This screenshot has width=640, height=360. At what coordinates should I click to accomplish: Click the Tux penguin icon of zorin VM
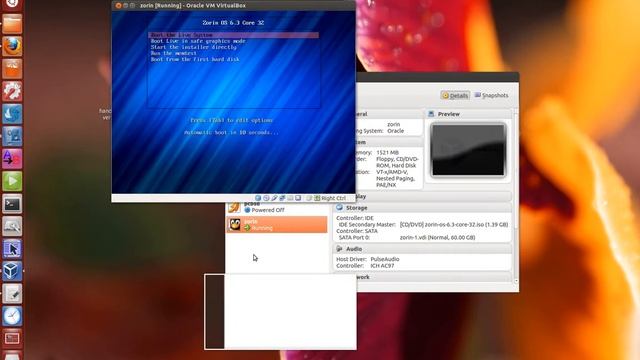point(235,224)
